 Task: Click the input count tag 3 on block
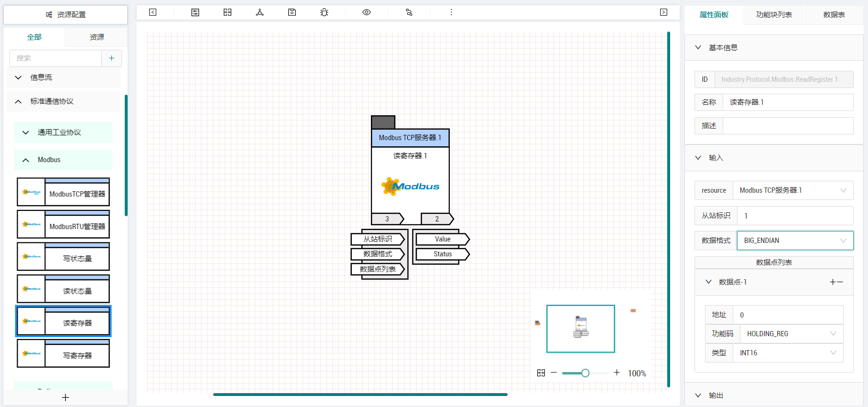coord(388,219)
